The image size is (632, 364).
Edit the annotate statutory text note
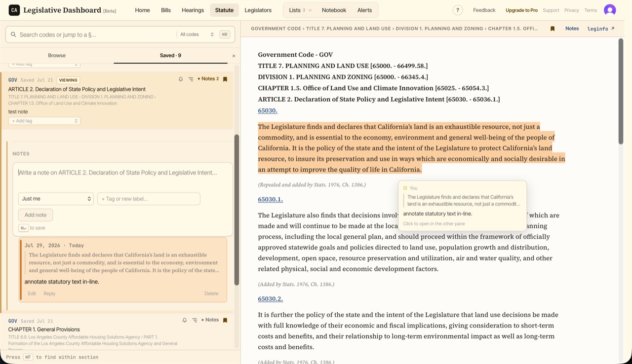pos(32,293)
